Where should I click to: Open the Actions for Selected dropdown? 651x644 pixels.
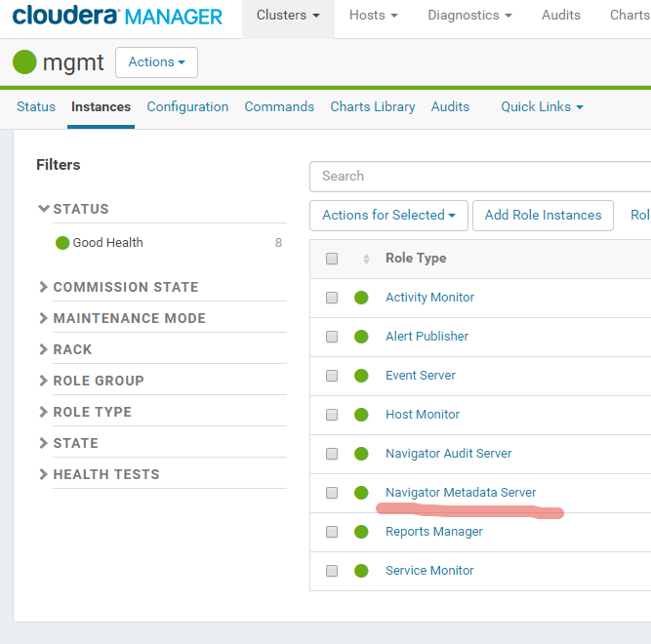tap(388, 216)
